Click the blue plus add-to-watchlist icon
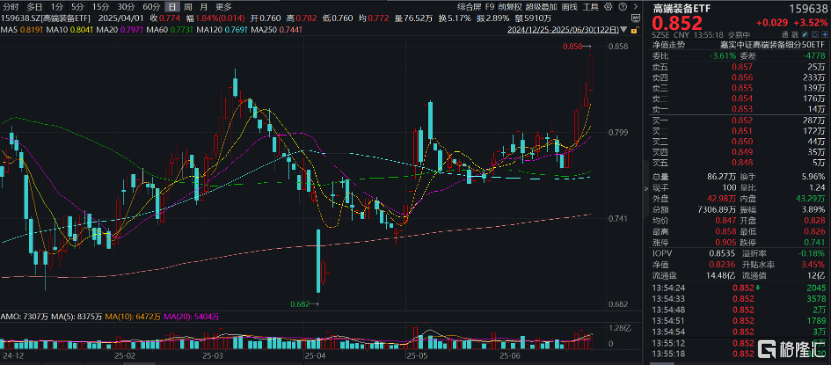The image size is (832, 366). point(825,34)
